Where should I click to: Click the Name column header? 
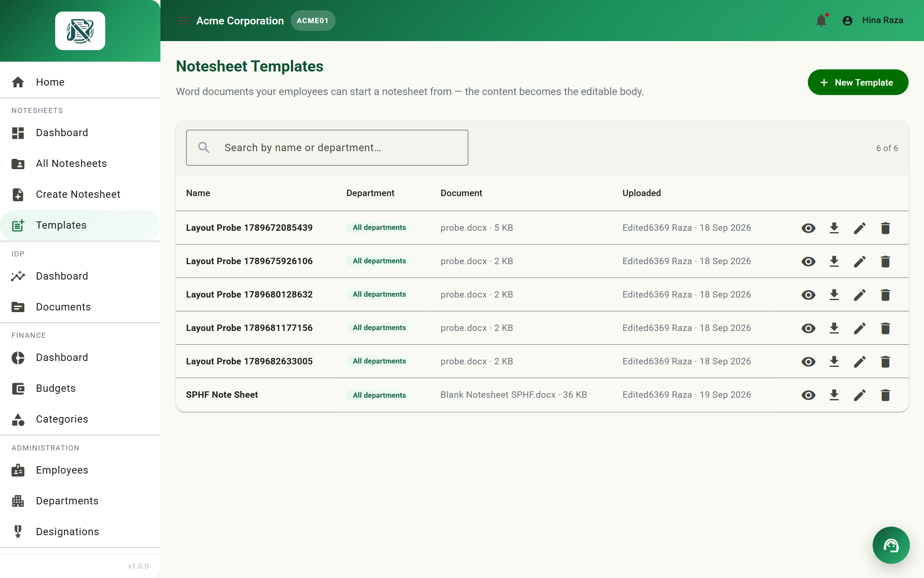[x=198, y=193]
